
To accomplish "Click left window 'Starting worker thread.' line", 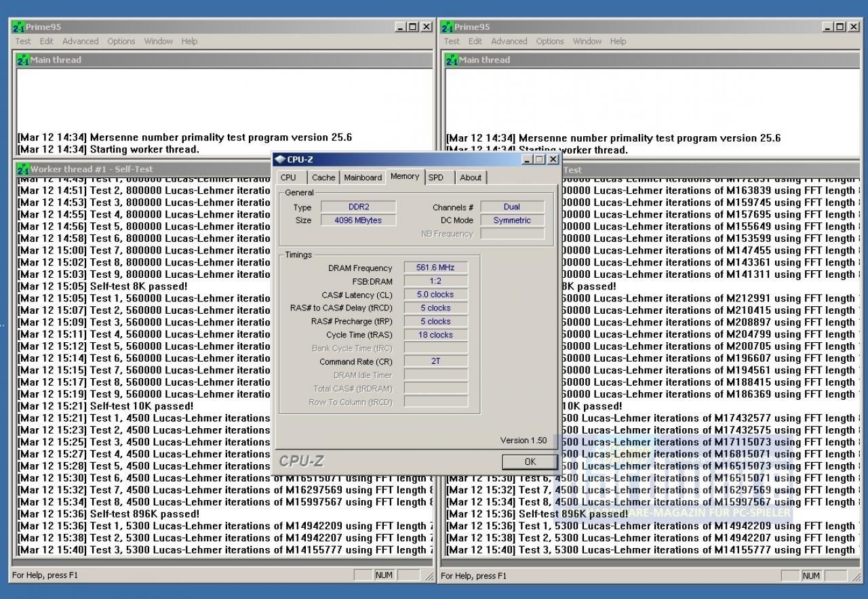I will point(108,149).
